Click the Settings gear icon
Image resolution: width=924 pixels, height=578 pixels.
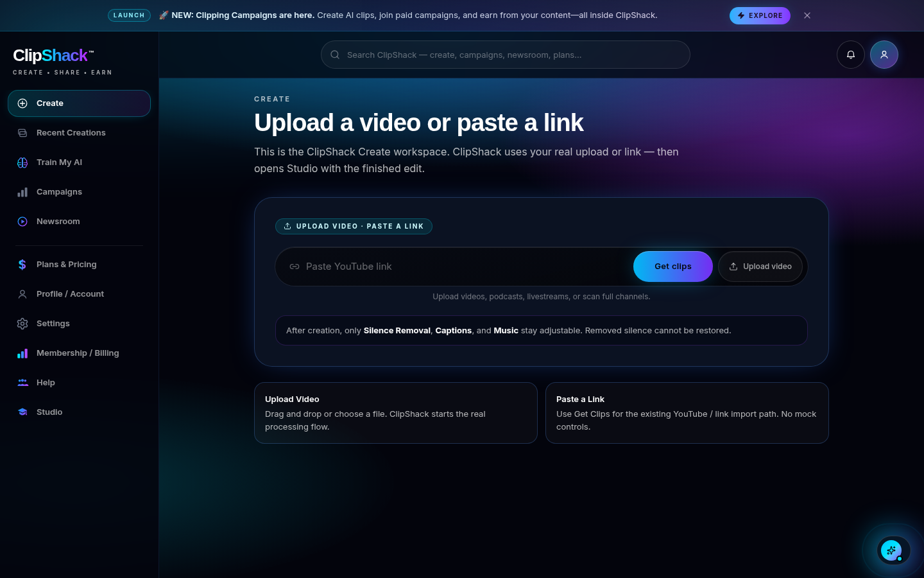(x=22, y=324)
